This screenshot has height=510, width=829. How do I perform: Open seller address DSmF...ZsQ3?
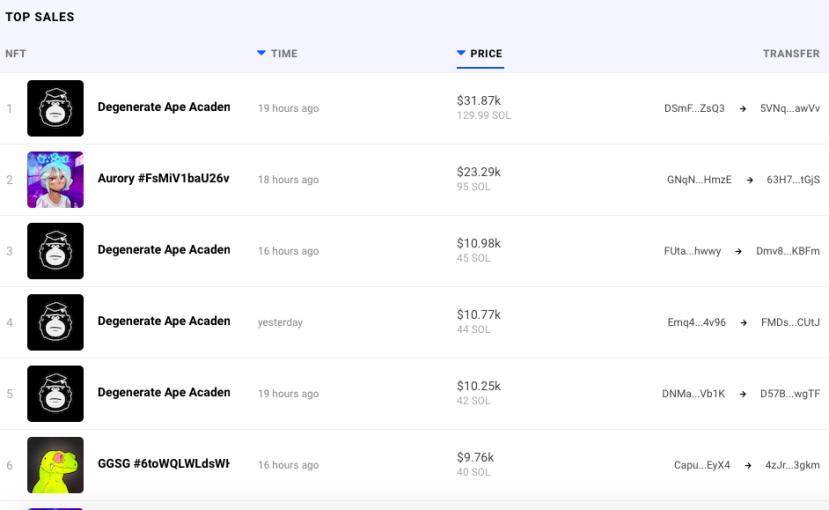[x=694, y=108]
